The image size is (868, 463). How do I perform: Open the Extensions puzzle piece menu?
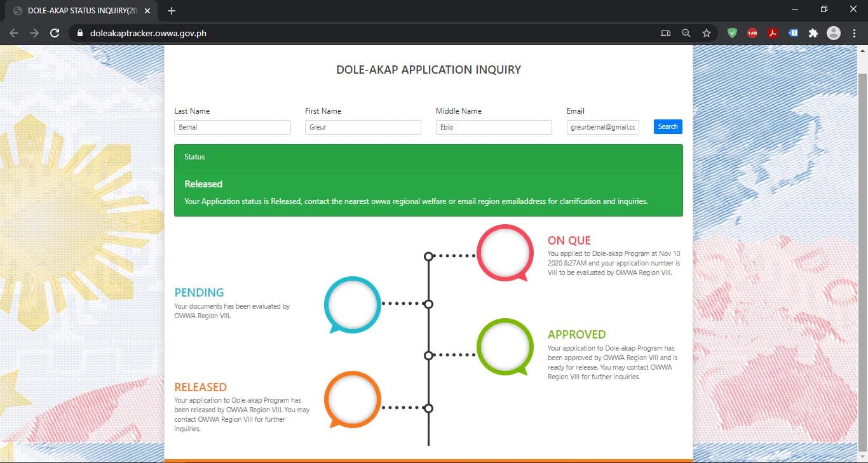tap(813, 33)
